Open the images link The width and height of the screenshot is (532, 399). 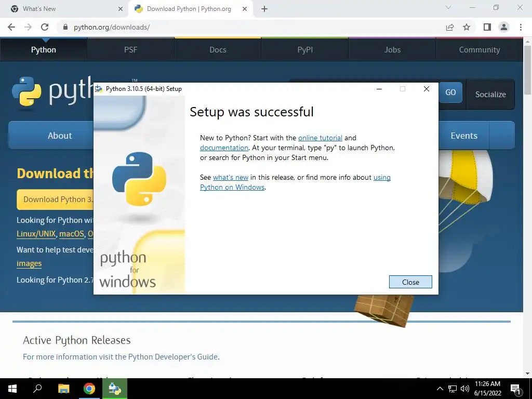(29, 263)
